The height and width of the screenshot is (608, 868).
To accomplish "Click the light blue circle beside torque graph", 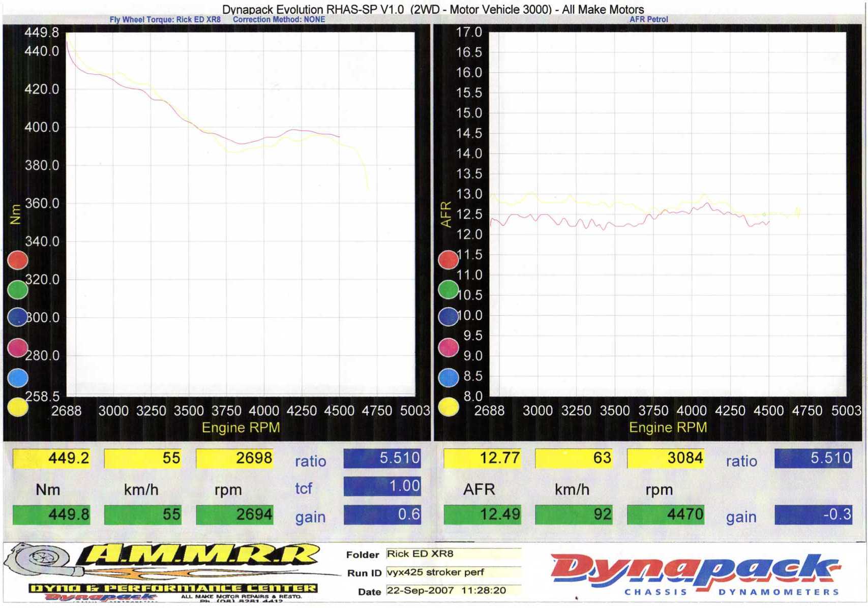I will click(x=18, y=378).
